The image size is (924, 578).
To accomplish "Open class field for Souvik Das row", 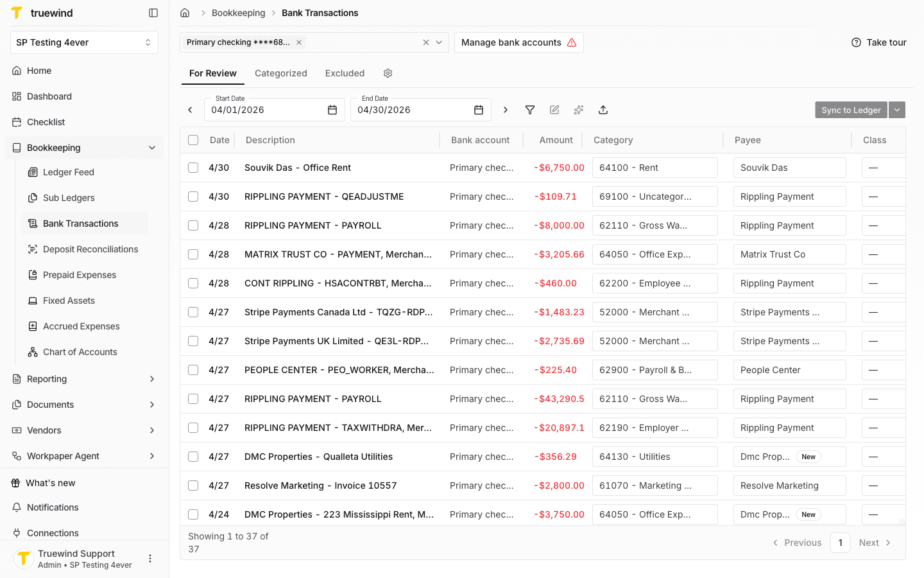I will (884, 168).
